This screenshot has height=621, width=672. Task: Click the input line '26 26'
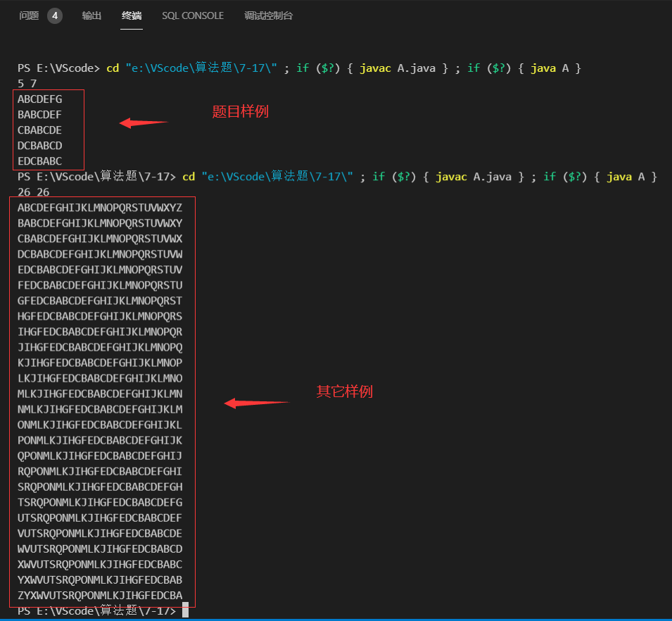pos(34,192)
